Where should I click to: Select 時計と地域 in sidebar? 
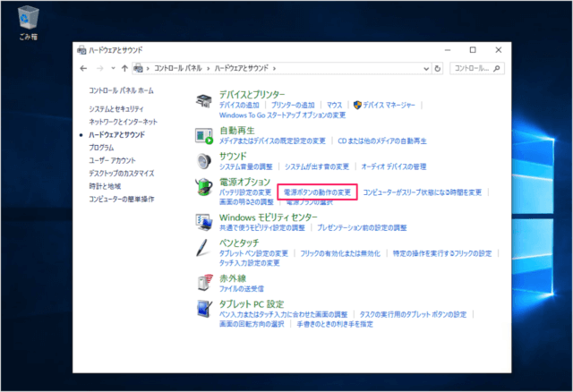click(105, 186)
